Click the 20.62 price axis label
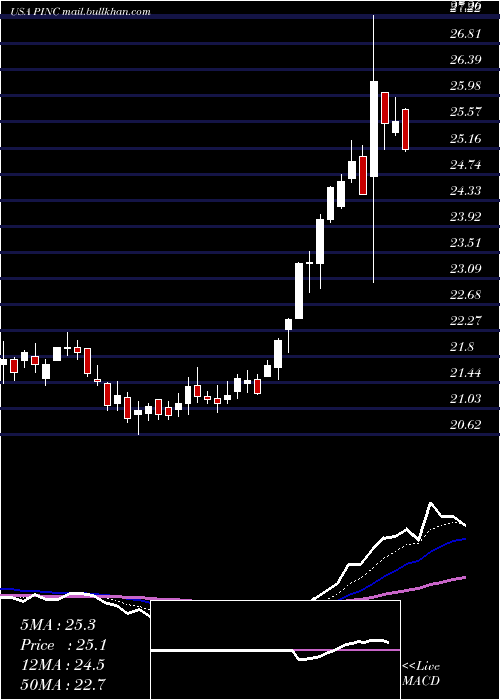This screenshot has height=700, width=500. click(466, 425)
